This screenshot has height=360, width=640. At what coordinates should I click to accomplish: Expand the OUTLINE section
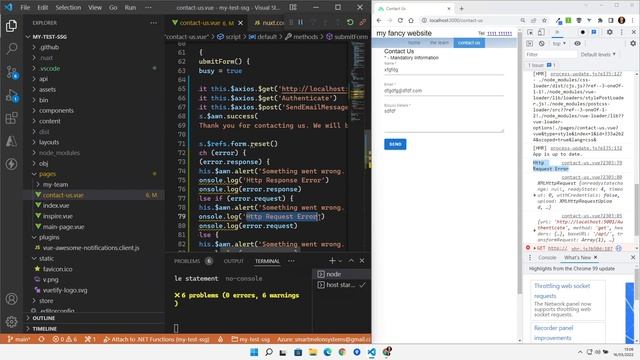43,318
